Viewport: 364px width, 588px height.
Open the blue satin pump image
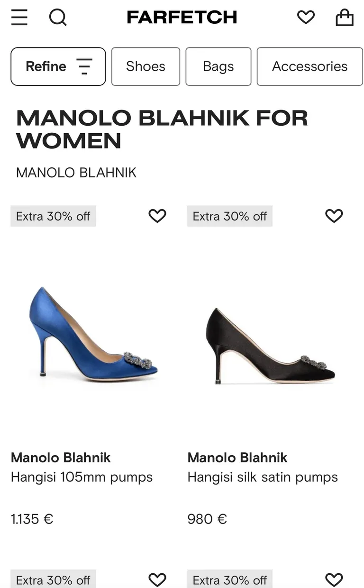pyautogui.click(x=93, y=334)
